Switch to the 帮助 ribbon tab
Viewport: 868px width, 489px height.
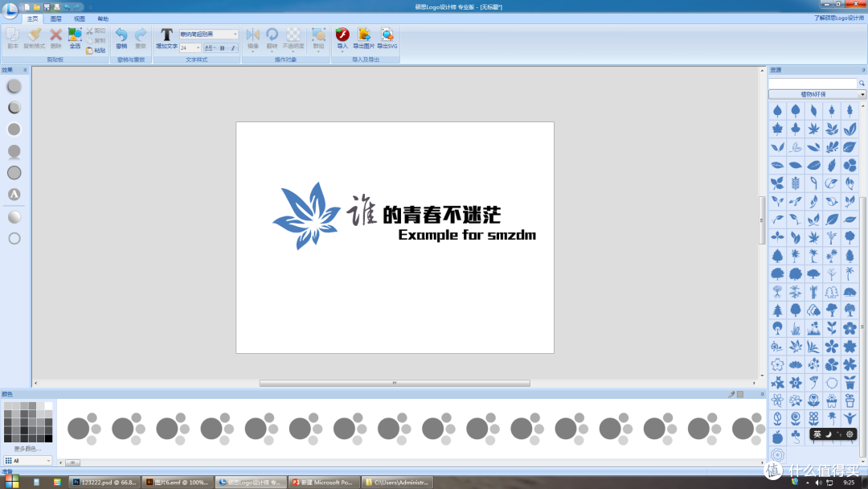[103, 18]
